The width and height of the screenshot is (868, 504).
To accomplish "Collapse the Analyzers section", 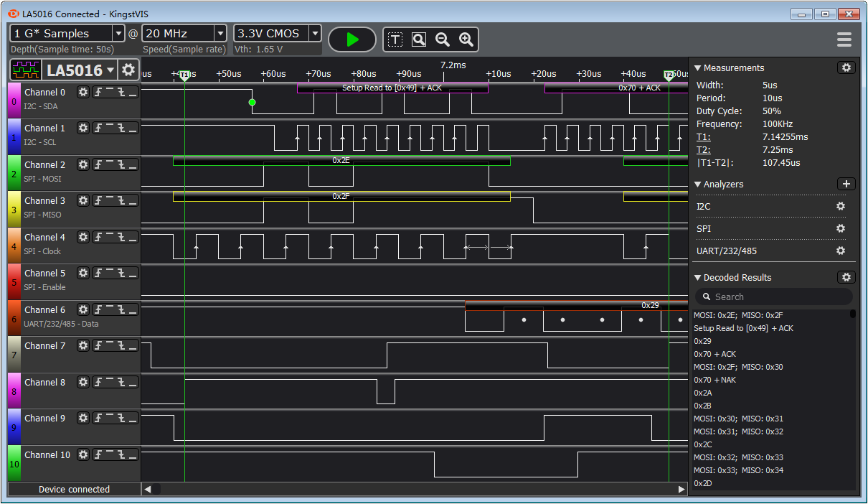I will click(697, 184).
